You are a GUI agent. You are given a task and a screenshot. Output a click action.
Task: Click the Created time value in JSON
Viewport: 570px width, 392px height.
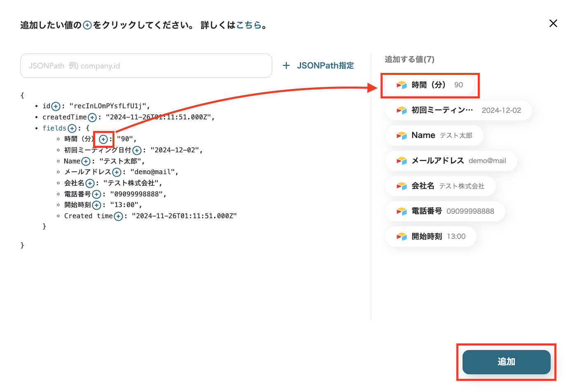(x=184, y=216)
